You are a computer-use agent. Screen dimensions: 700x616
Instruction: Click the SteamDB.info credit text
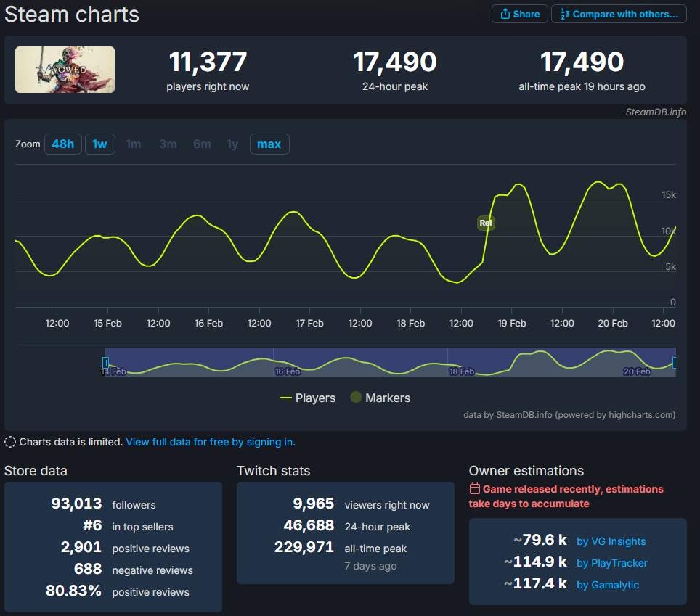pos(656,112)
